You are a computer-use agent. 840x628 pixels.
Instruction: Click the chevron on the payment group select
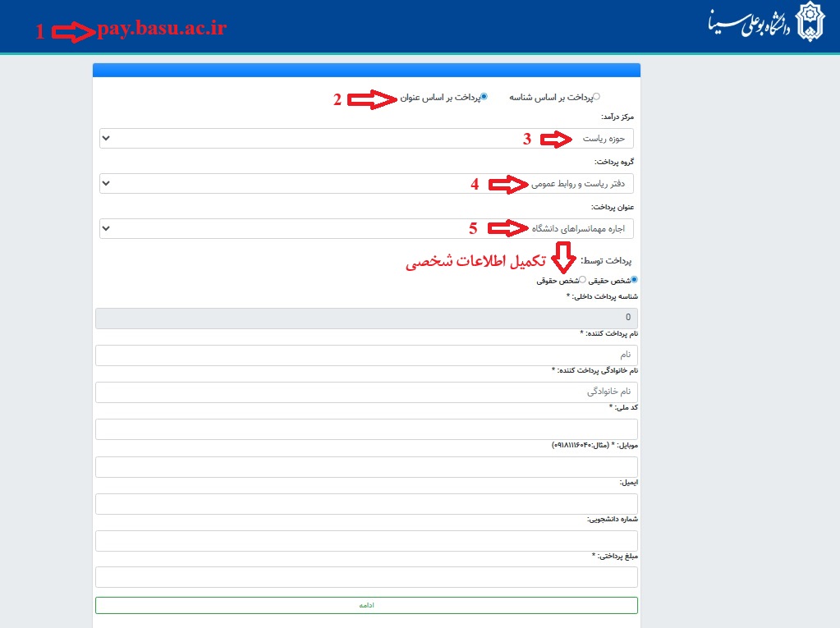[x=105, y=184]
